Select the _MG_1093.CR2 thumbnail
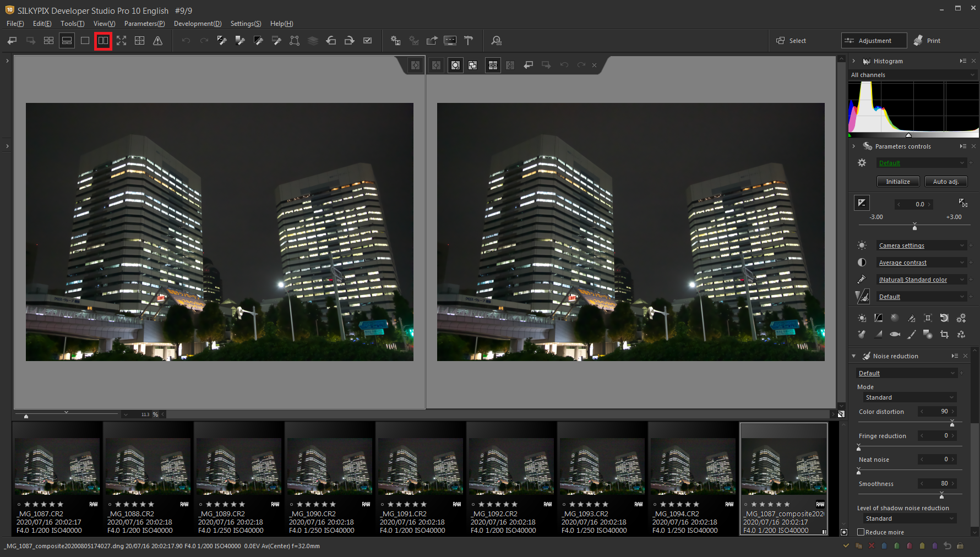980x557 pixels. [x=602, y=479]
